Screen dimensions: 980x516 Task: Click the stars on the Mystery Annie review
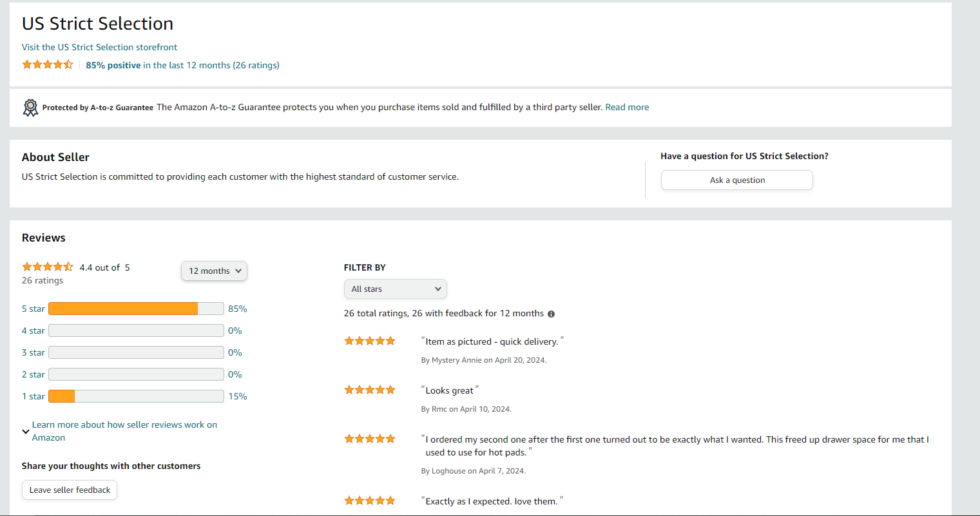369,341
